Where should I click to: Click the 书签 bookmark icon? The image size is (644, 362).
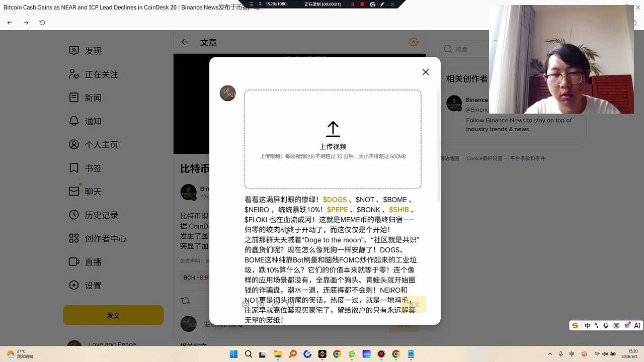(x=74, y=168)
